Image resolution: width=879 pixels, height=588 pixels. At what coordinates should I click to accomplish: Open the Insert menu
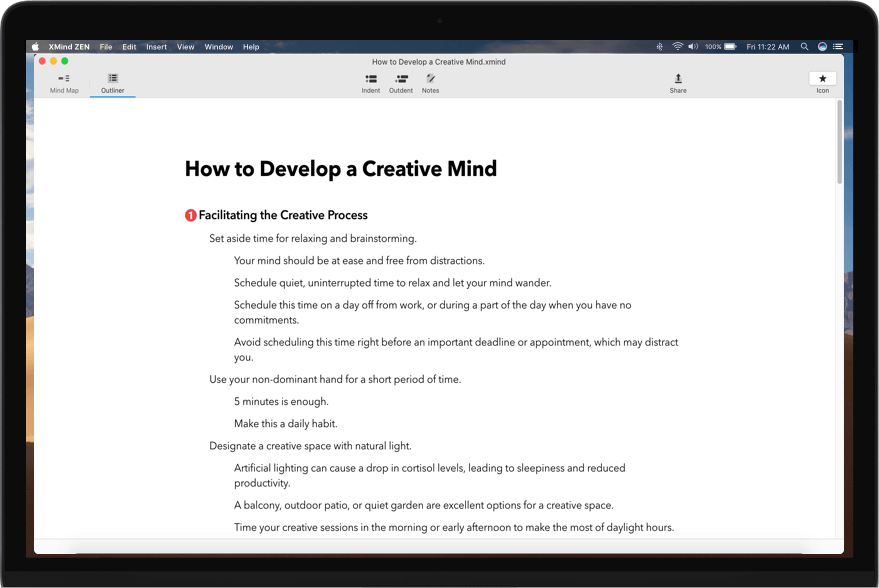(x=156, y=46)
